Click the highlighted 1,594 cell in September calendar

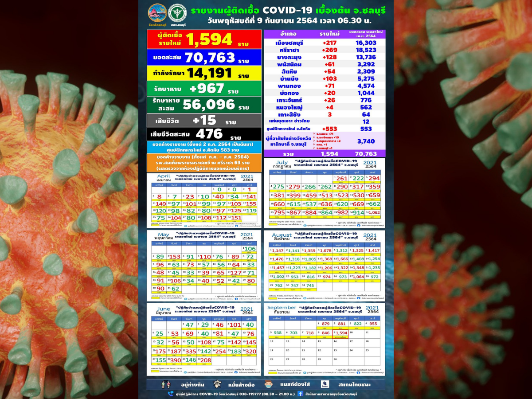click(341, 334)
